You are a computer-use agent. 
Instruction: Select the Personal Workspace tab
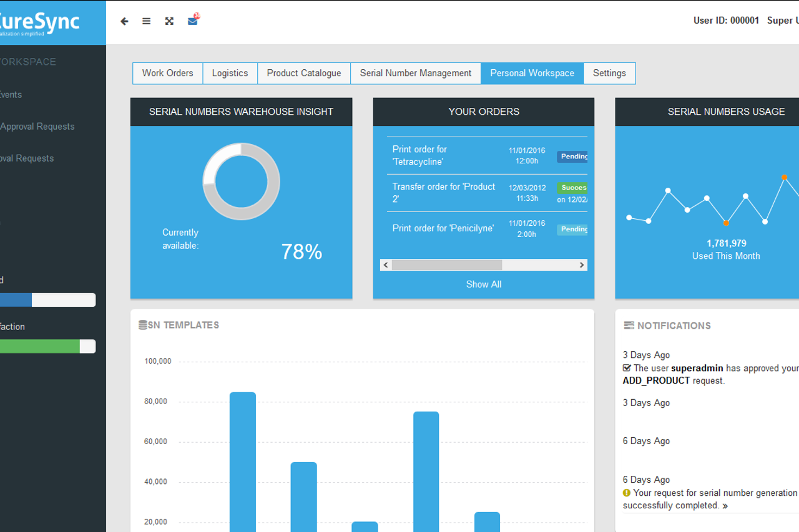click(532, 73)
